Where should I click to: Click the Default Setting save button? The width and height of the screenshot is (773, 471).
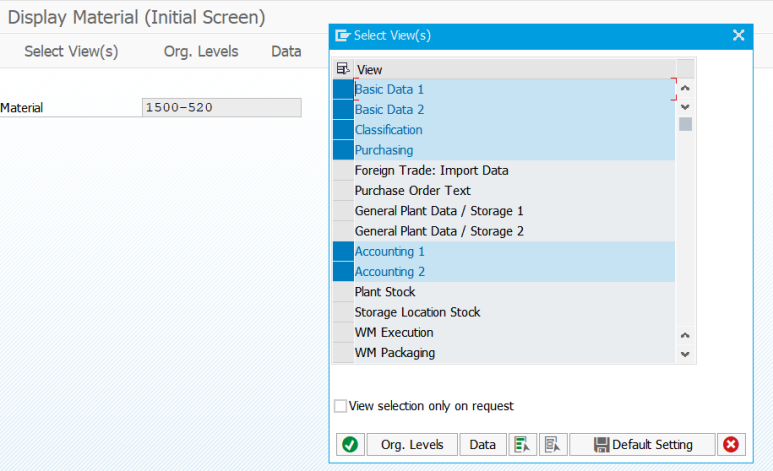(642, 444)
